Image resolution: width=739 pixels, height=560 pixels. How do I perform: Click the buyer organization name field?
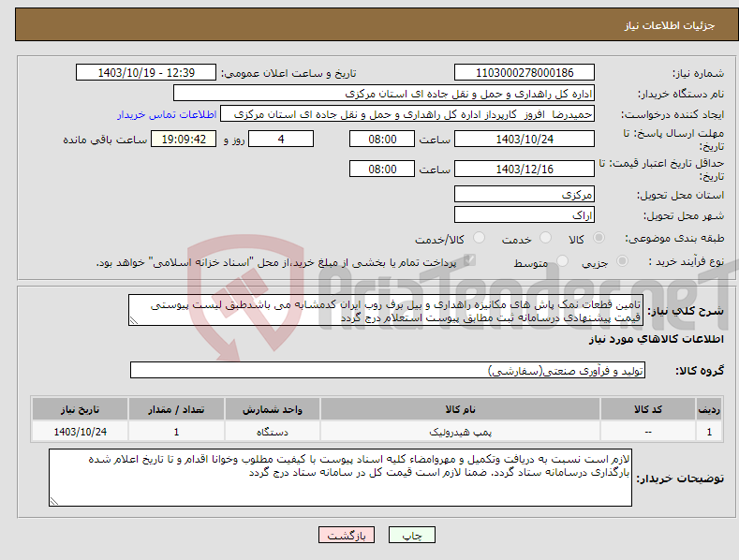[x=384, y=94]
